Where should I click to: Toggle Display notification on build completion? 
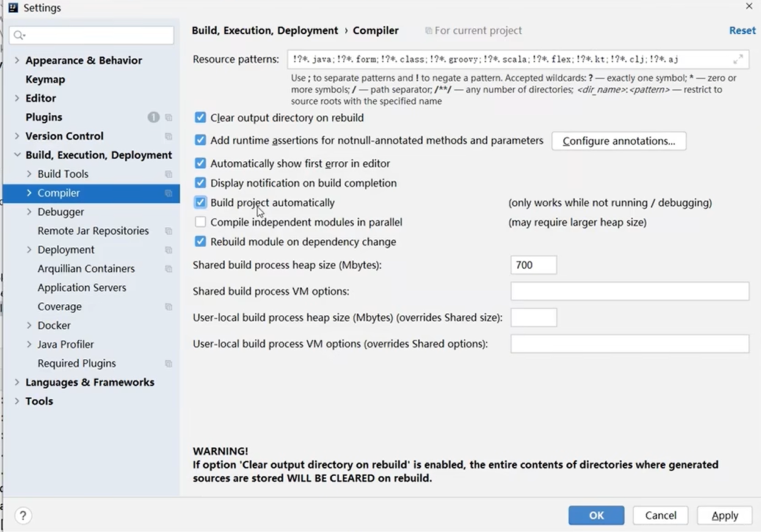click(200, 183)
